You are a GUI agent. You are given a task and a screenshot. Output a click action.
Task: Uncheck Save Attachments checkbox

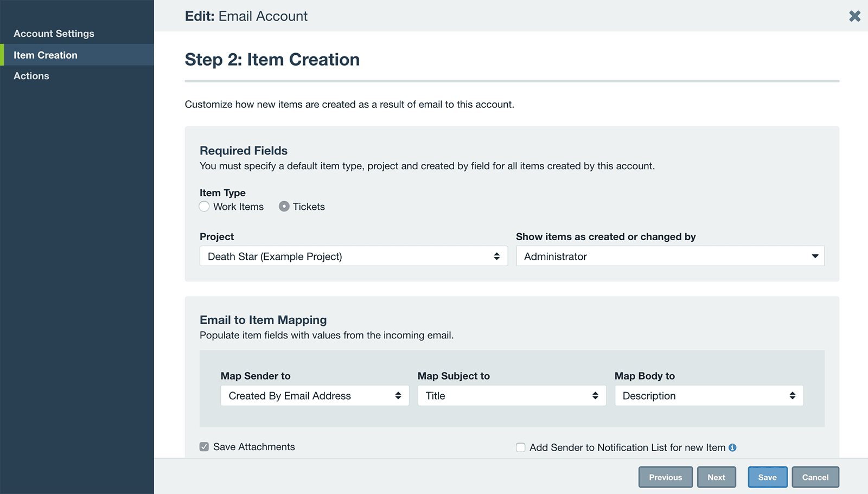pyautogui.click(x=204, y=447)
